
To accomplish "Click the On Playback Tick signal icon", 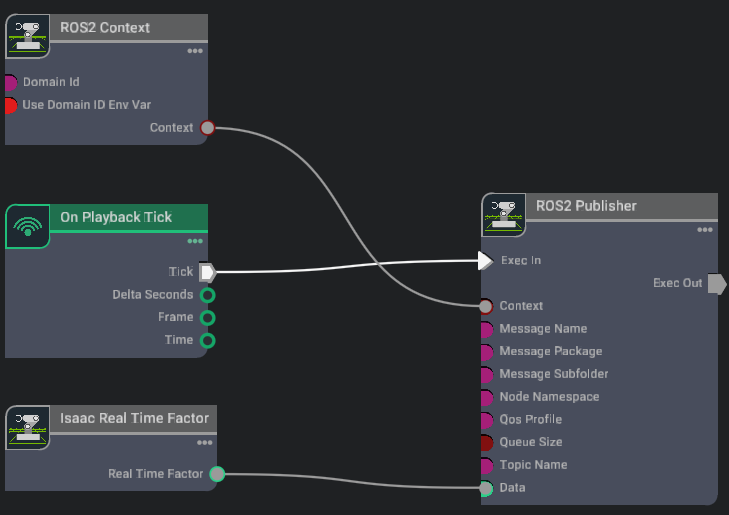I will (x=28, y=226).
